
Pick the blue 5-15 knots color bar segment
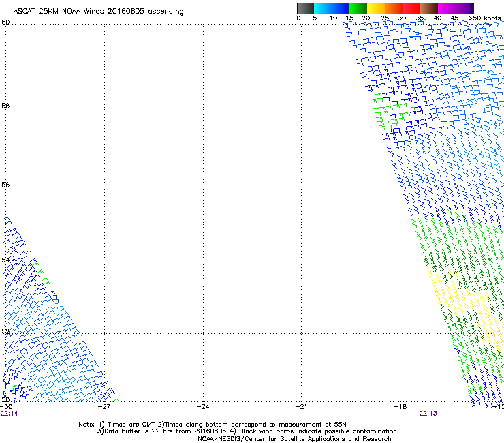point(332,8)
